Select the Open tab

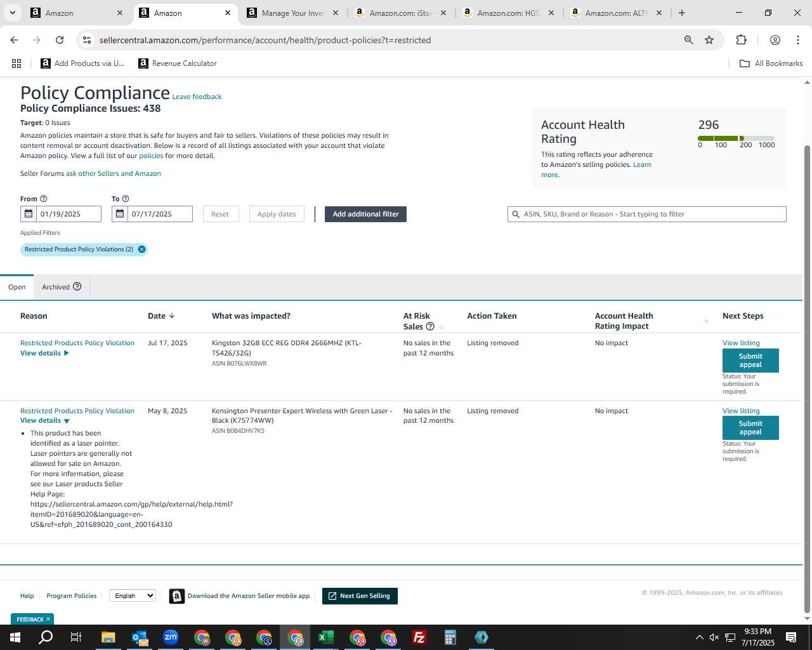tap(17, 287)
